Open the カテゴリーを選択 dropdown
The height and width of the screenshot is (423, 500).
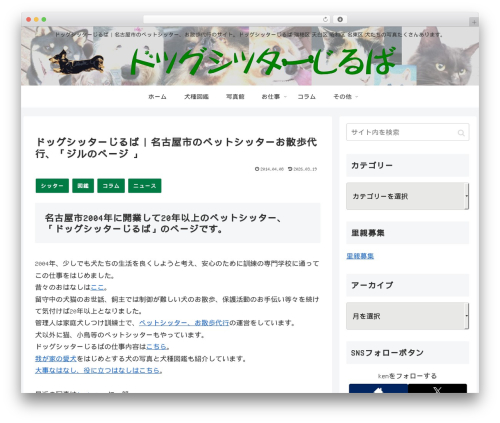407,196
